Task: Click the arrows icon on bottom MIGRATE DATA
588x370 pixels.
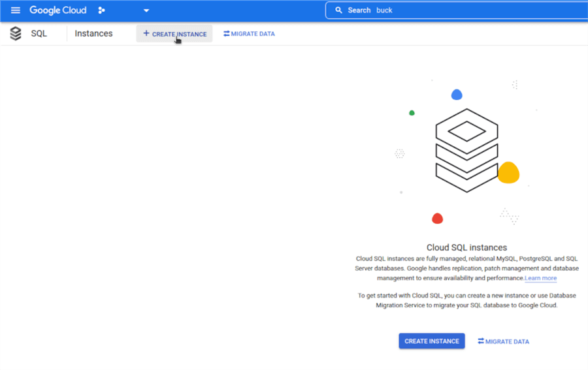Action: point(481,341)
